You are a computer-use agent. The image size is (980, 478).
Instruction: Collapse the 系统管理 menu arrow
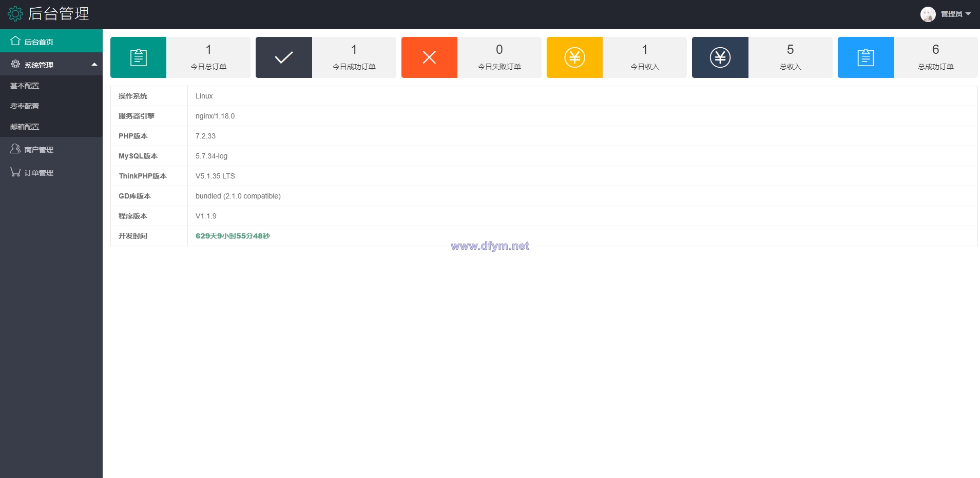94,65
